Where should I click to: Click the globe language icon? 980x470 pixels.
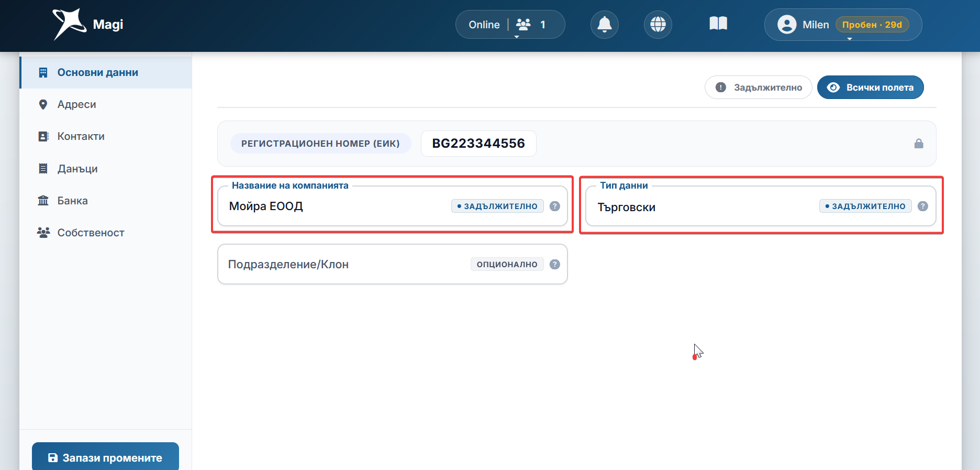[658, 25]
